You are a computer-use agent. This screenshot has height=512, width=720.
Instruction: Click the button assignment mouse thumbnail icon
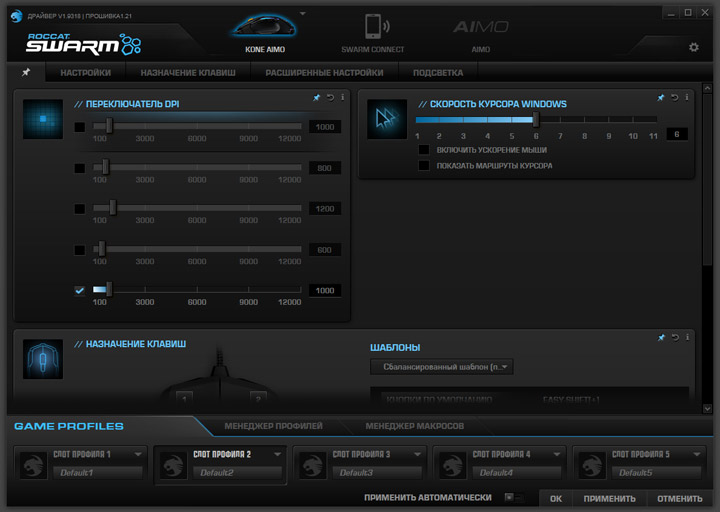[x=43, y=359]
